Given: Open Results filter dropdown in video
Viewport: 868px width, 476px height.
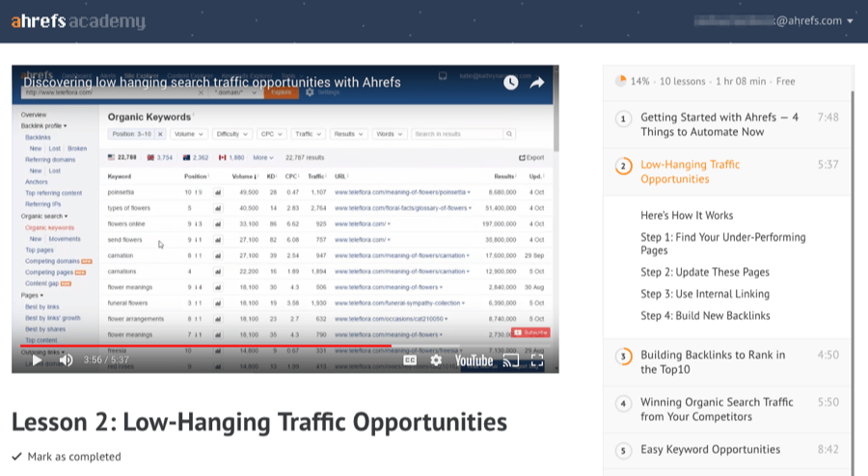Looking at the screenshot, I should pyautogui.click(x=348, y=134).
